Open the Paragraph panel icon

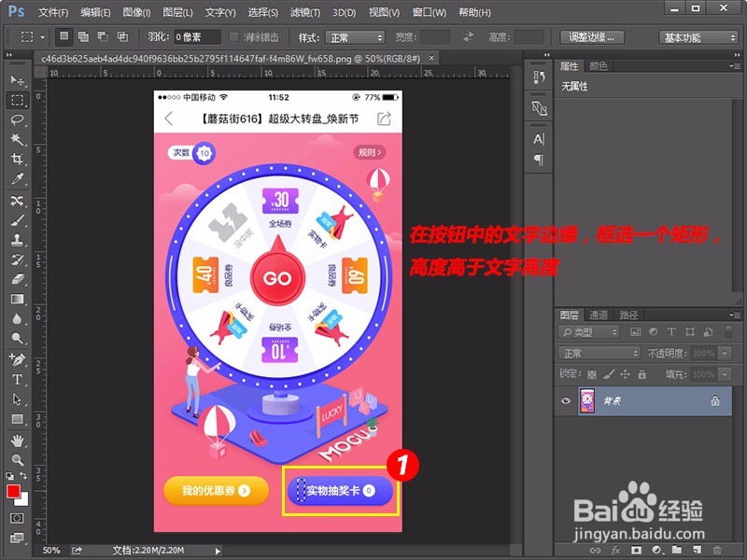coord(539,160)
